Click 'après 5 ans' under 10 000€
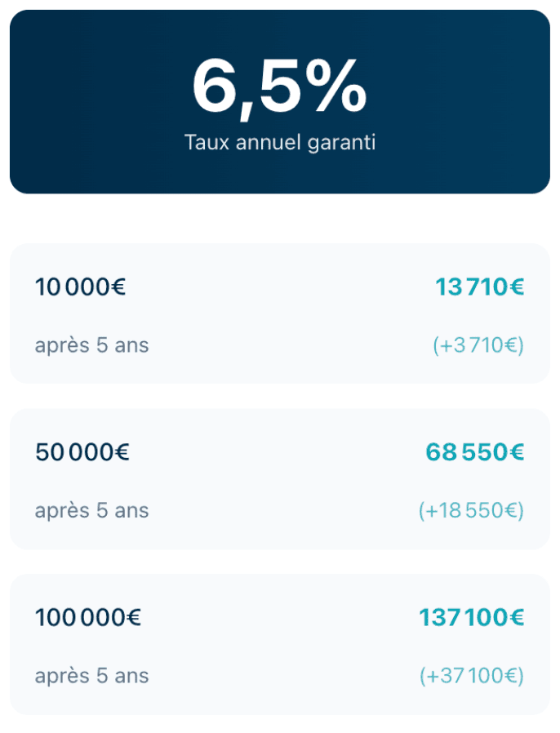 [x=91, y=345]
